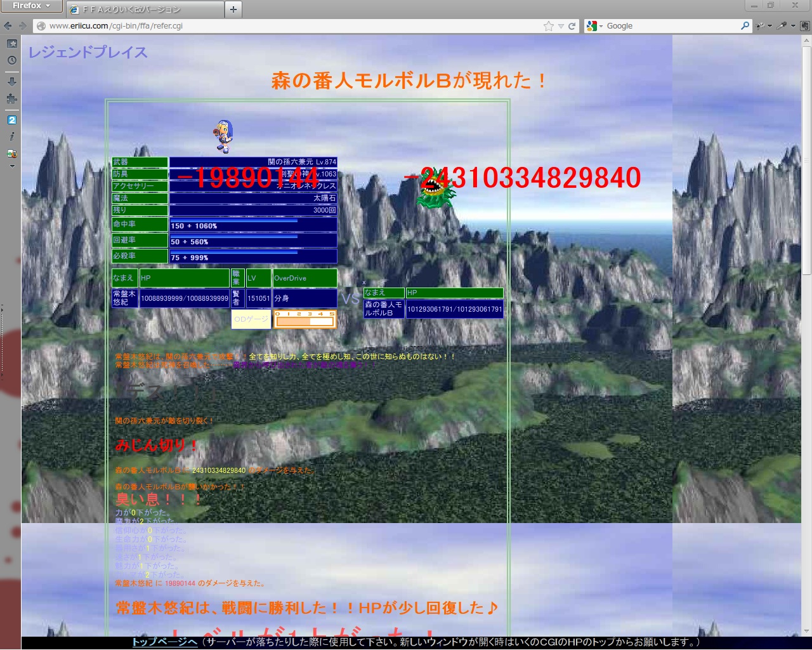
Task: Open the history clock icon in sidebar
Action: (x=11, y=60)
